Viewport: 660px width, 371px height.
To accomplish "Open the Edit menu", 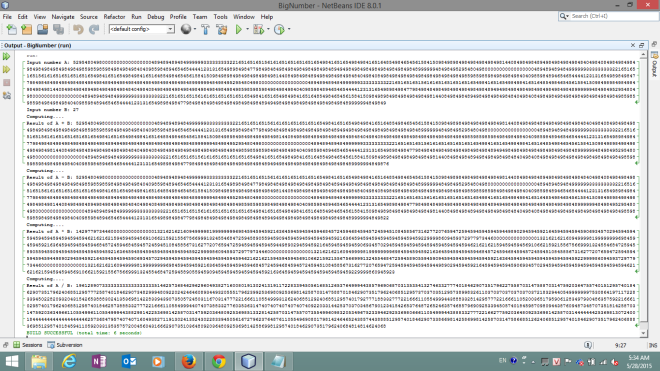I will pos(22,17).
